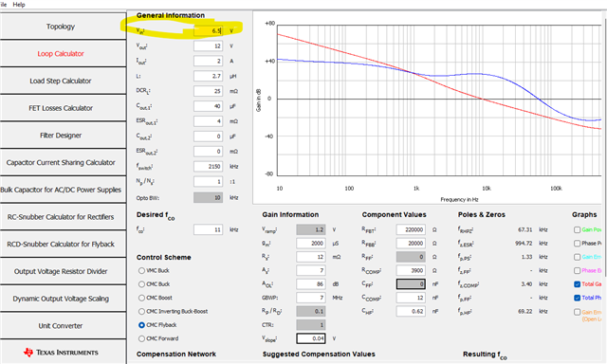Click the fRHPZ value 67.31
The image size is (607, 364).
tap(524, 229)
